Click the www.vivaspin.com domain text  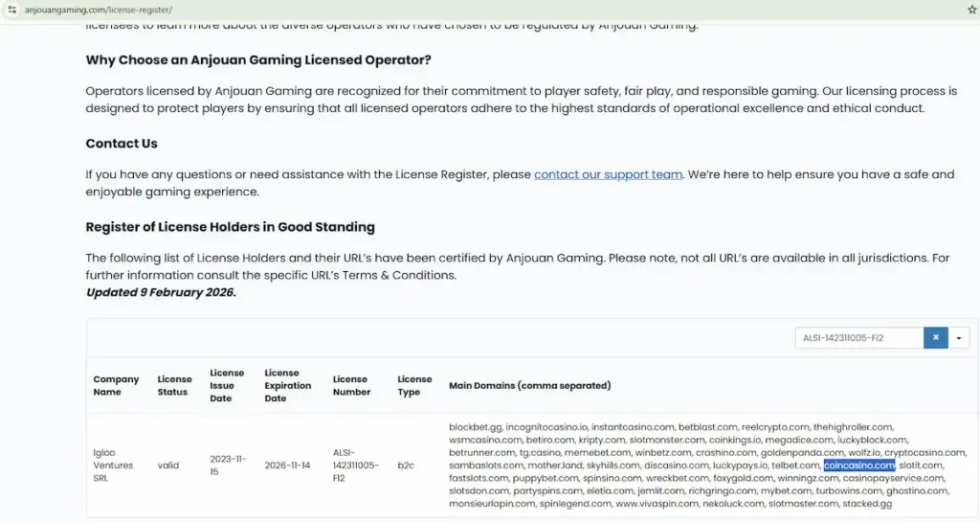657,503
